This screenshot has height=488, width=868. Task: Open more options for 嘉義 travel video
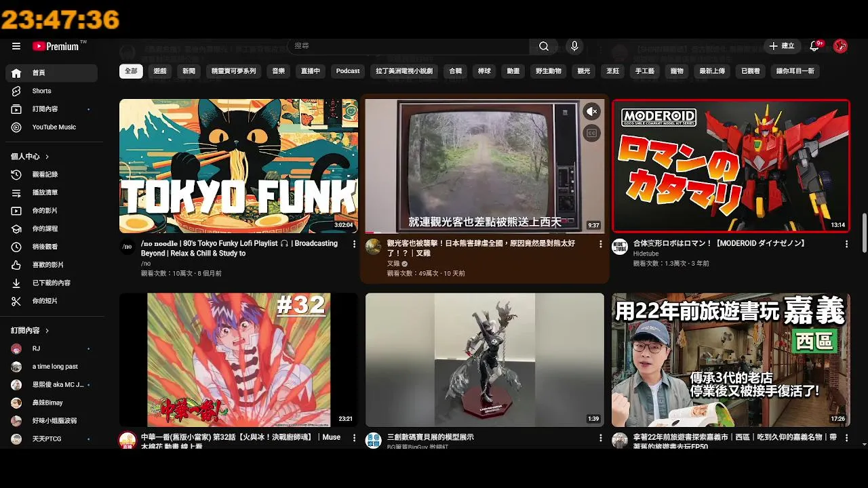click(846, 438)
